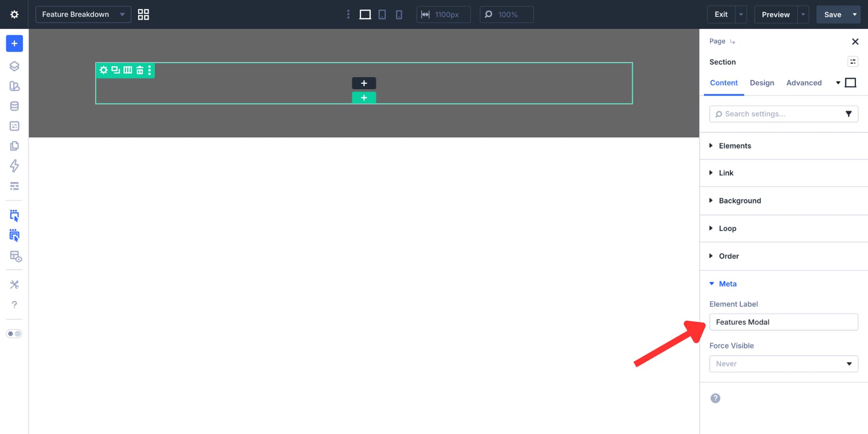Open the Preview dropdown arrow

[x=803, y=14]
